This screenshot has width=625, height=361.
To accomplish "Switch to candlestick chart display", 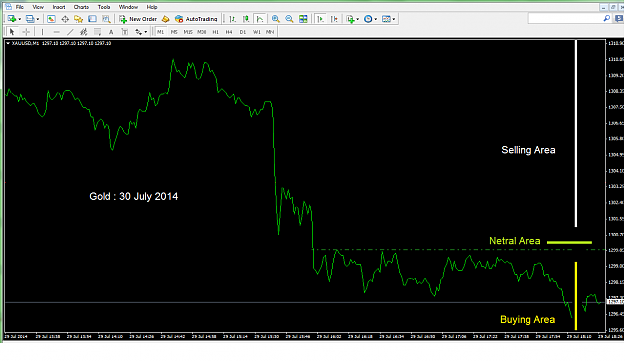I will tap(246, 19).
